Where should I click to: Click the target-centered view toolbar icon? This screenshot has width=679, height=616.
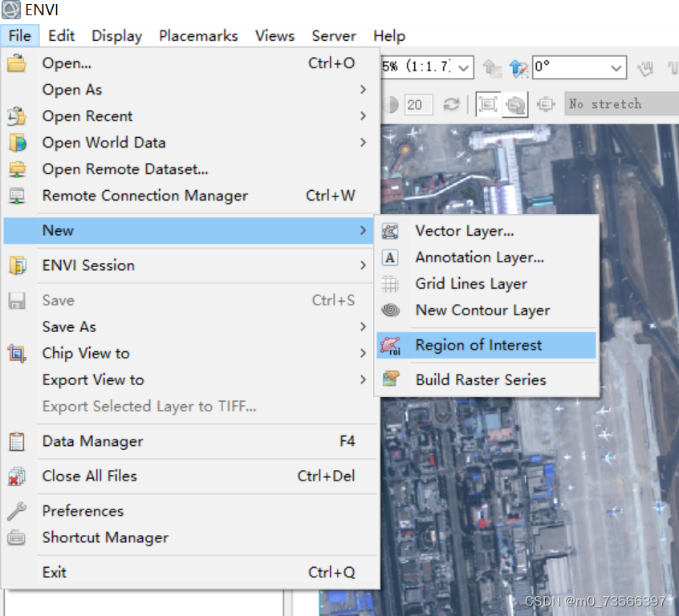tap(546, 104)
